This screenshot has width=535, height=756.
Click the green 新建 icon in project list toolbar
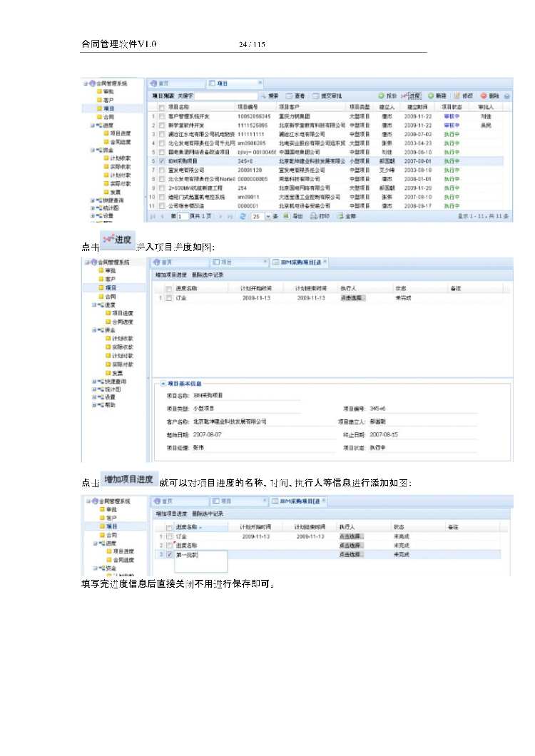(432, 96)
